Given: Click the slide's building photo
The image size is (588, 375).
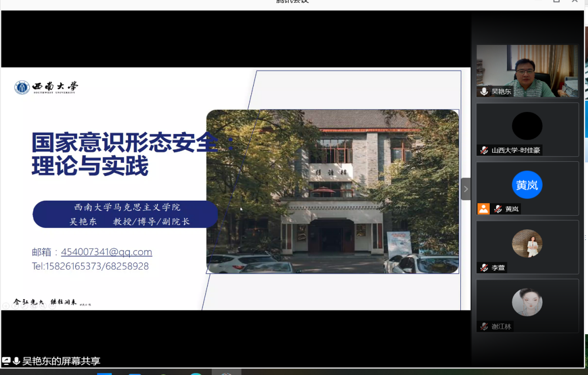Looking at the screenshot, I should tap(333, 192).
